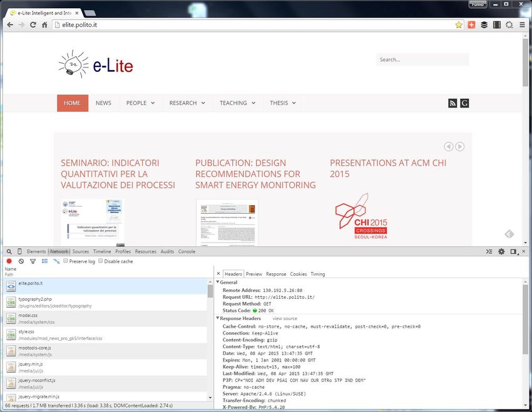Image resolution: width=532 pixels, height=412 pixels.
Task: Enable Preserve log checkbox
Action: 66,261
